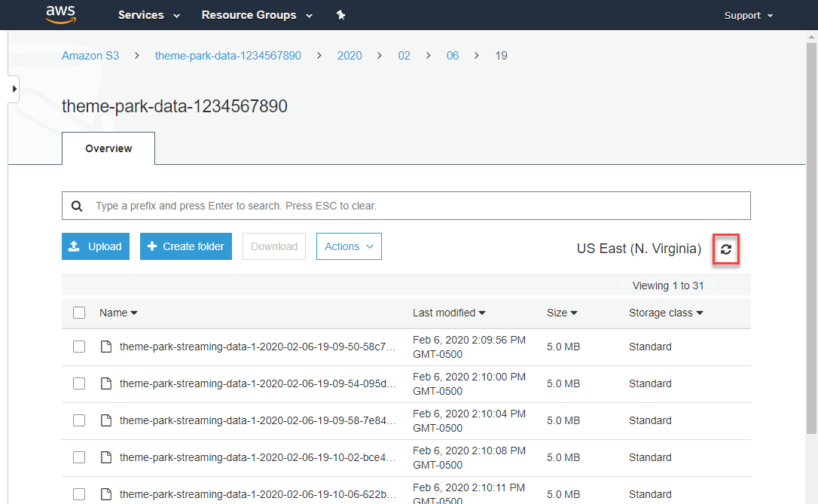
Task: Click the AWS logo home icon
Action: click(x=60, y=14)
